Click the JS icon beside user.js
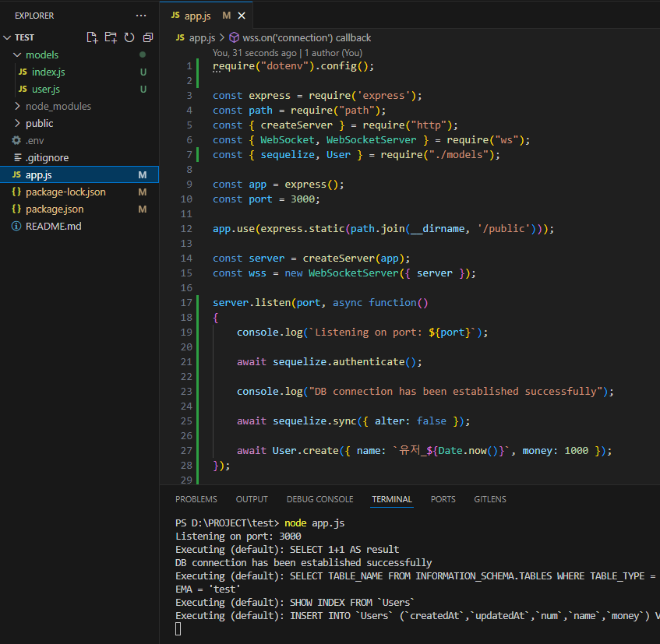 coord(23,90)
